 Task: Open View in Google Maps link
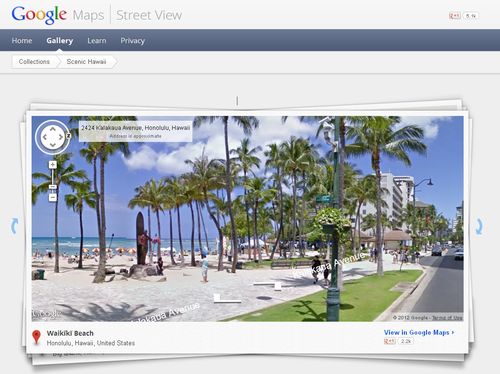[x=419, y=332]
